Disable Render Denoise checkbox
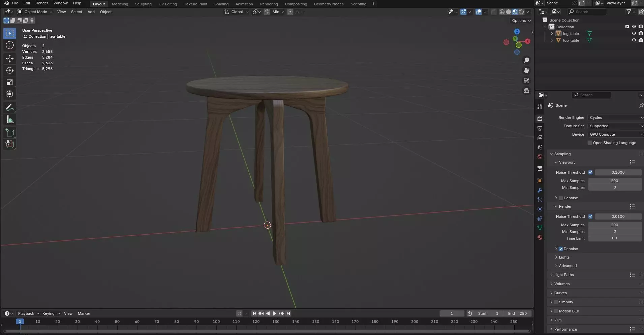The width and height of the screenshot is (644, 335). tap(561, 249)
